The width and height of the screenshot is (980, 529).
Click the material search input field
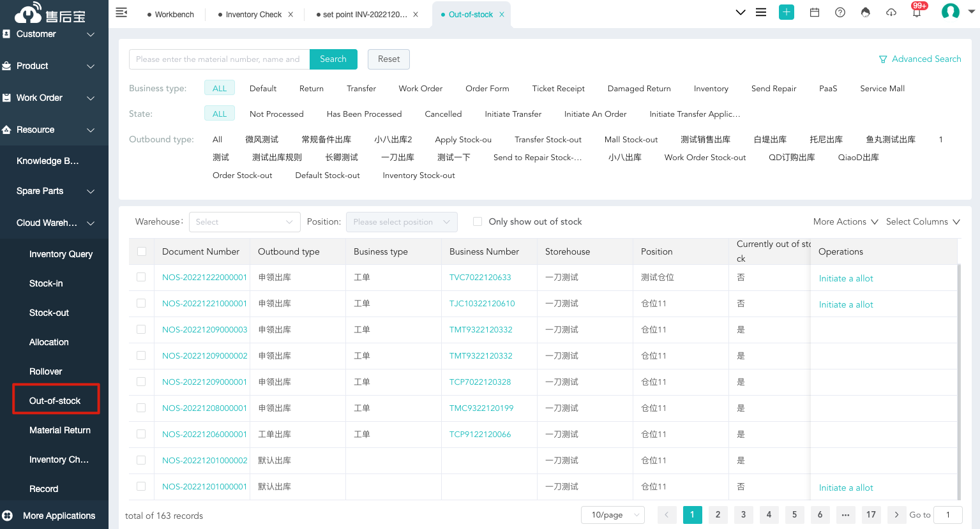coord(219,59)
